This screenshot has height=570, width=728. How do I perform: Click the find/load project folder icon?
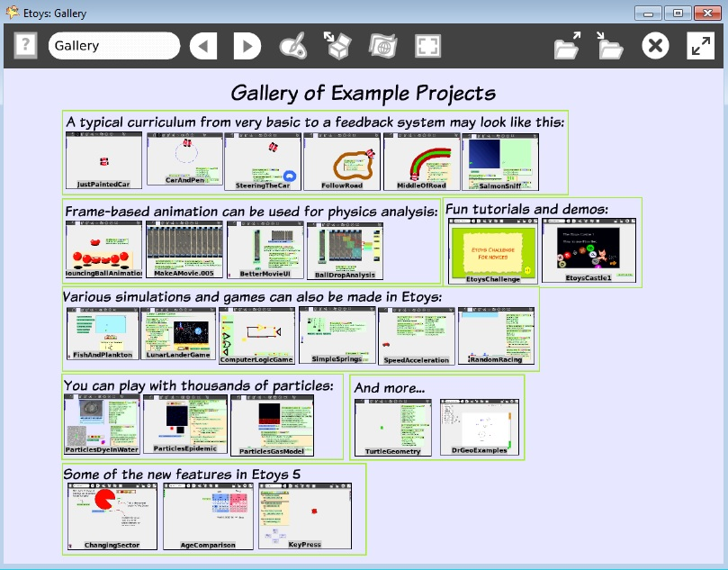pos(567,46)
